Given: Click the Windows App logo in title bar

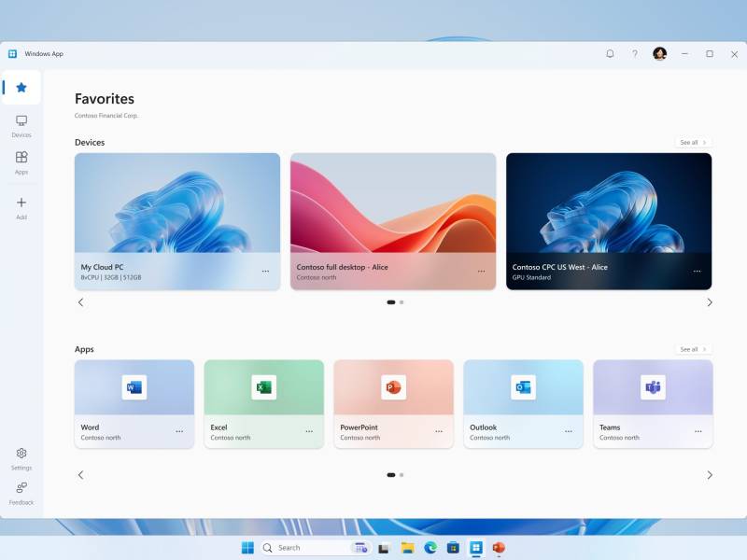Looking at the screenshot, I should click(x=12, y=54).
